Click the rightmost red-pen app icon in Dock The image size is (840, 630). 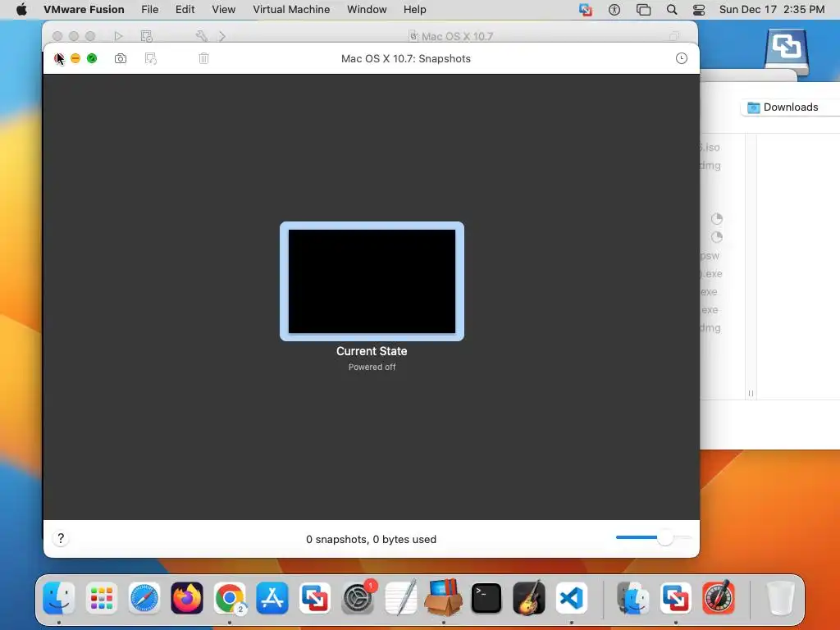click(719, 598)
